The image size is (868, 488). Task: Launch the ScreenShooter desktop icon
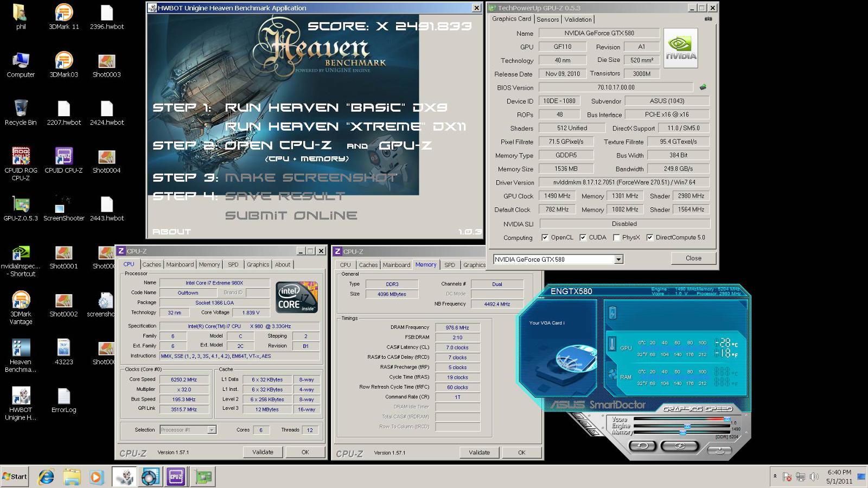point(63,208)
